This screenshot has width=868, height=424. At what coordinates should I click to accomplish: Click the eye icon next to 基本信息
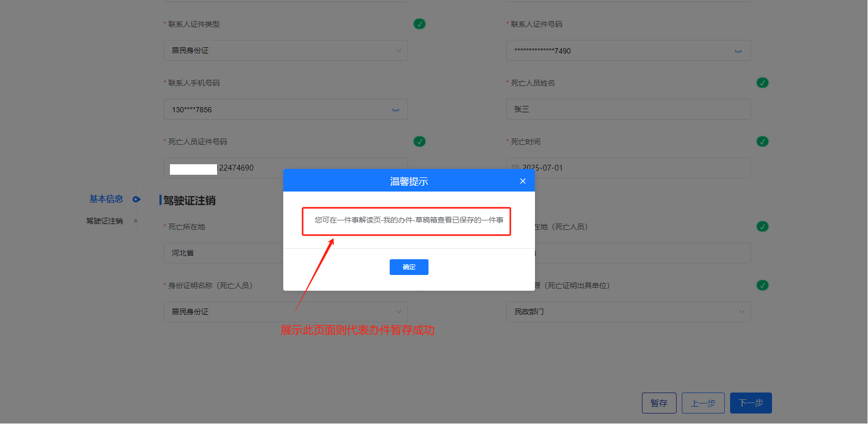(136, 199)
